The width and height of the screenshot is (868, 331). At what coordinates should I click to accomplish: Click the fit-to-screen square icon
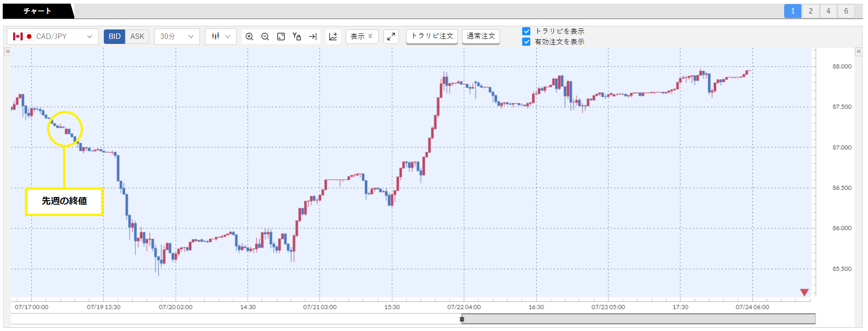pyautogui.click(x=281, y=37)
